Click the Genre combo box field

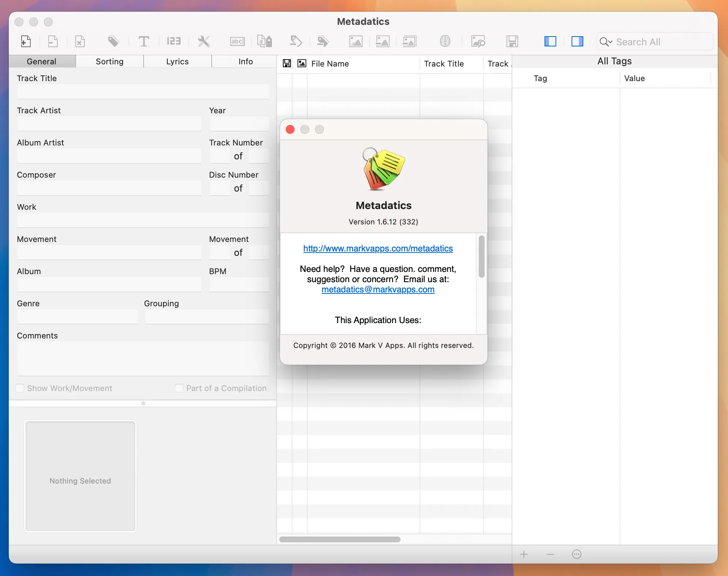[x=77, y=317]
